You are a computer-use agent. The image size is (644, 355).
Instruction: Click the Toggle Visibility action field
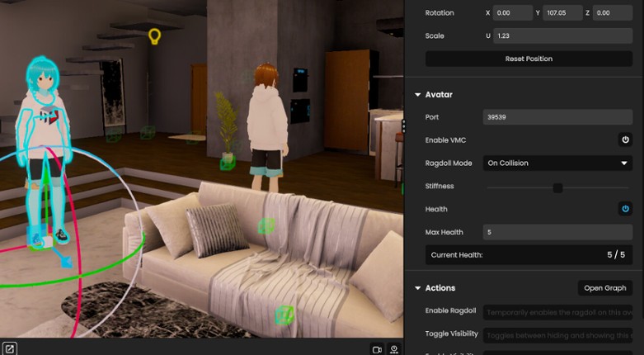[x=557, y=335]
